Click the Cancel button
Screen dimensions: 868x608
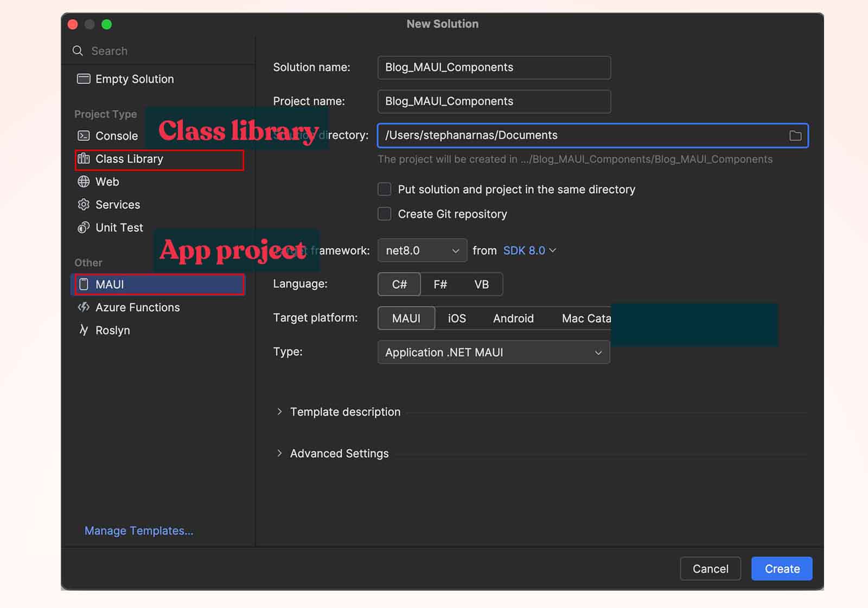710,568
